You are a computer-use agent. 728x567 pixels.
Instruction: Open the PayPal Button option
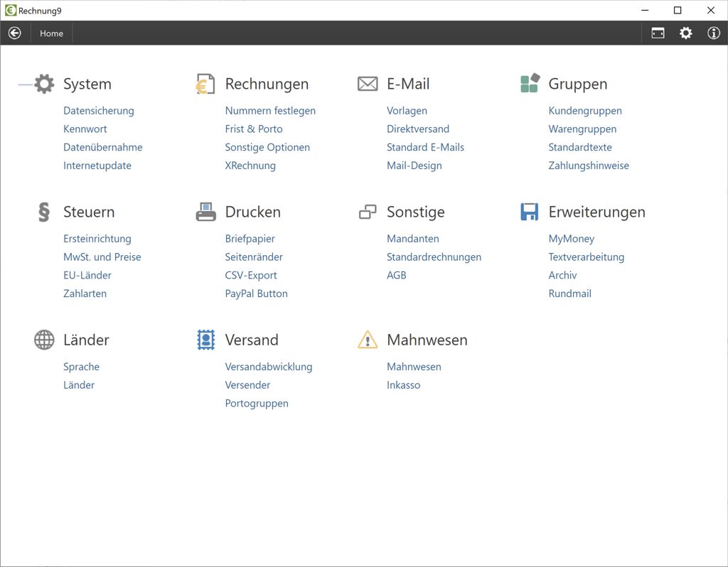point(257,293)
